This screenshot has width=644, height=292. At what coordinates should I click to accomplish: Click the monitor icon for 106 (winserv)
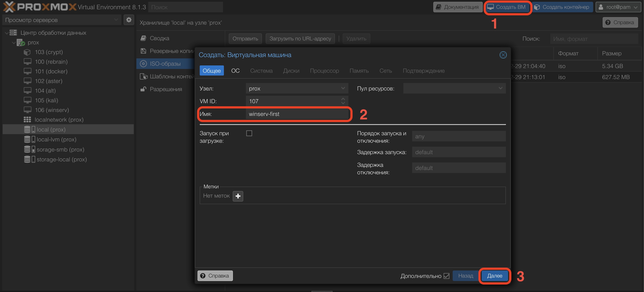click(x=27, y=110)
